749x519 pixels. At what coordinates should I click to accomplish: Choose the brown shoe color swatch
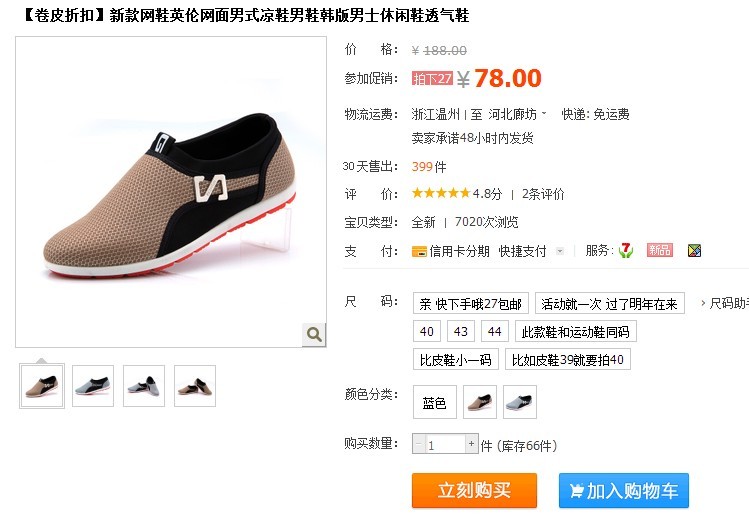tap(480, 402)
